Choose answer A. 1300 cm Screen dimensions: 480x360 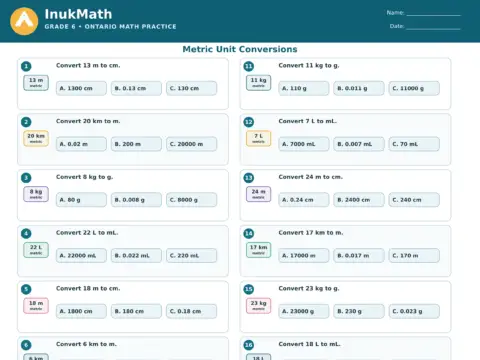point(81,88)
